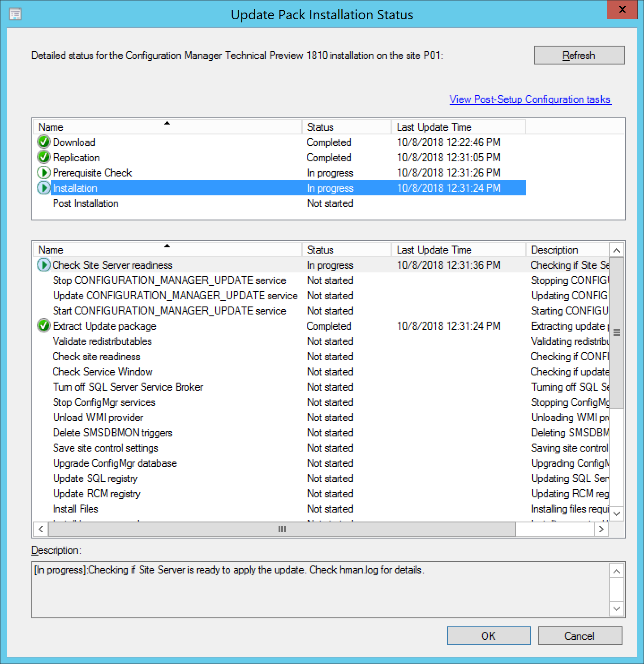
Task: Click the 12:22:46 PM timestamp for Download
Action: [x=449, y=142]
